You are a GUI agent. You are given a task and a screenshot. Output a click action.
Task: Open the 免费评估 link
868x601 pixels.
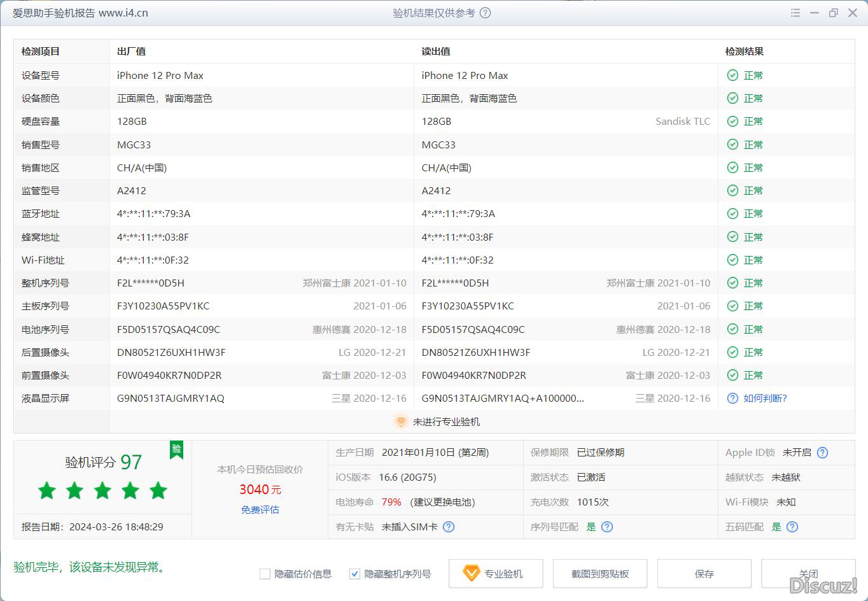(260, 509)
